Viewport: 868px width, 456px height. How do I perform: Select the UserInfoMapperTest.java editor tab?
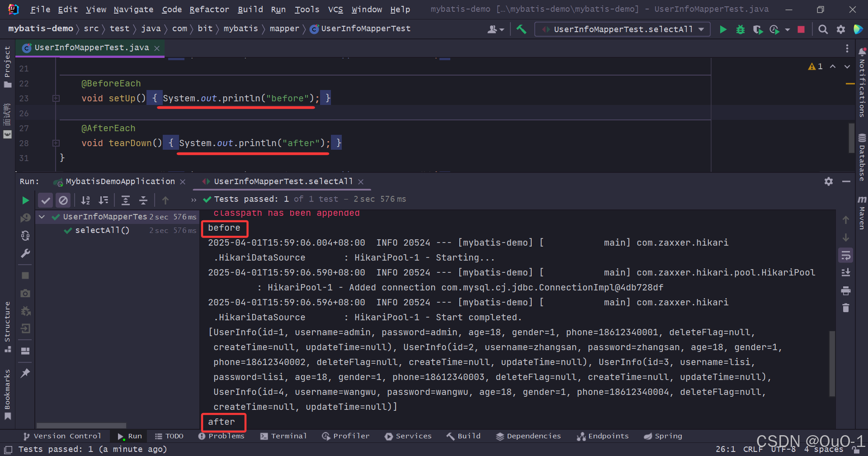pos(91,48)
